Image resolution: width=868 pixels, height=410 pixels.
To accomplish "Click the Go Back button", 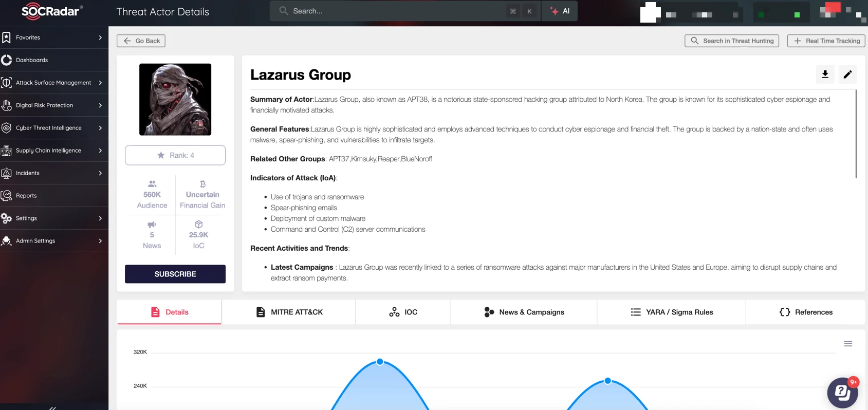I will coord(141,41).
